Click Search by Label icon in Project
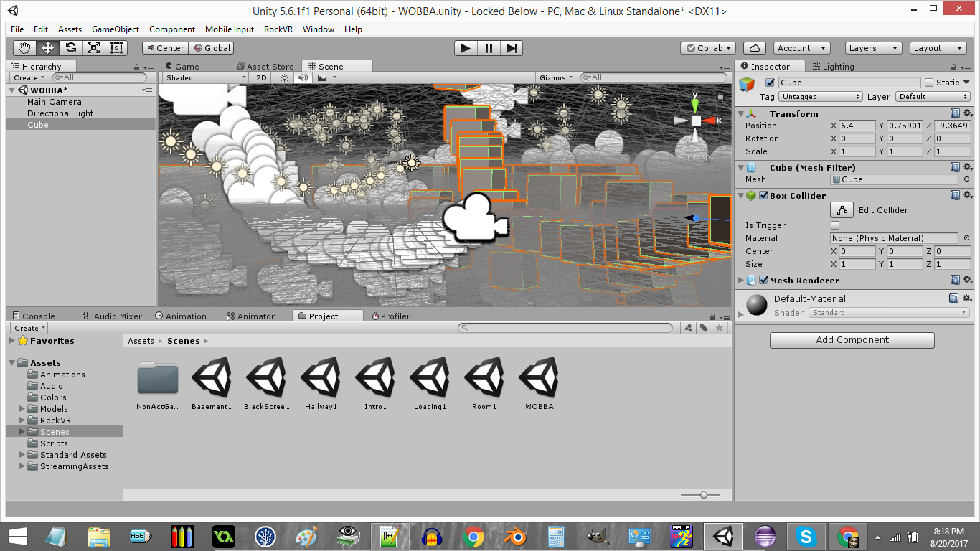 [704, 328]
